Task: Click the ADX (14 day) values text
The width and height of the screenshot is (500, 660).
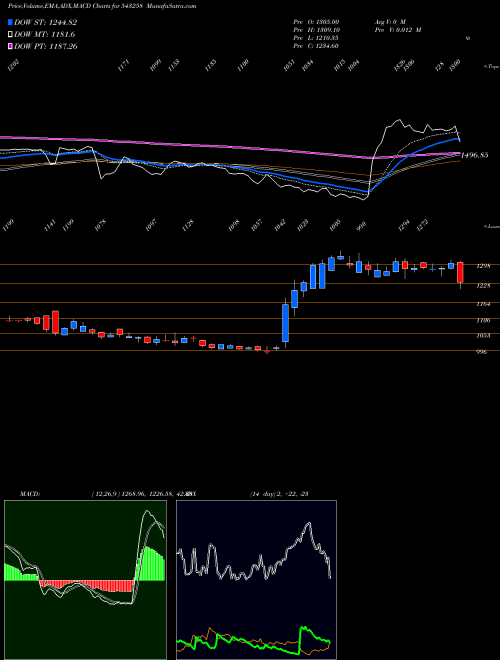Action: click(279, 494)
